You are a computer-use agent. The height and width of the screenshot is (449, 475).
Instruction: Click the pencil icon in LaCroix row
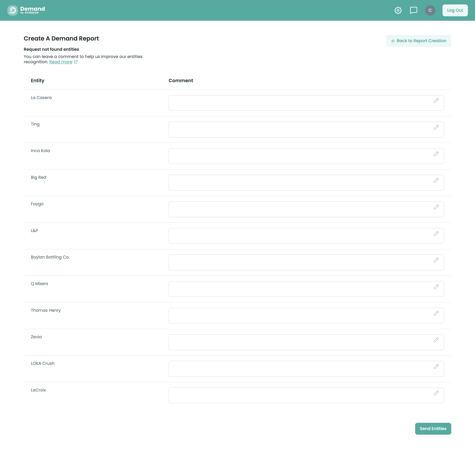(436, 393)
